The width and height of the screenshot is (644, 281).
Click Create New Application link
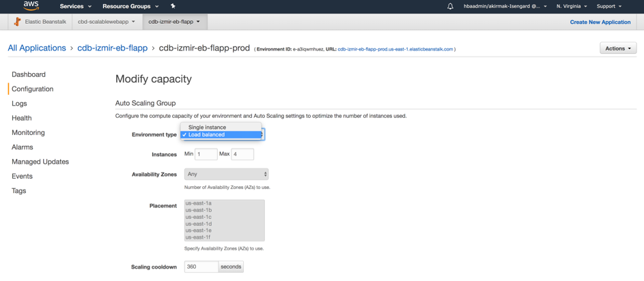(600, 22)
